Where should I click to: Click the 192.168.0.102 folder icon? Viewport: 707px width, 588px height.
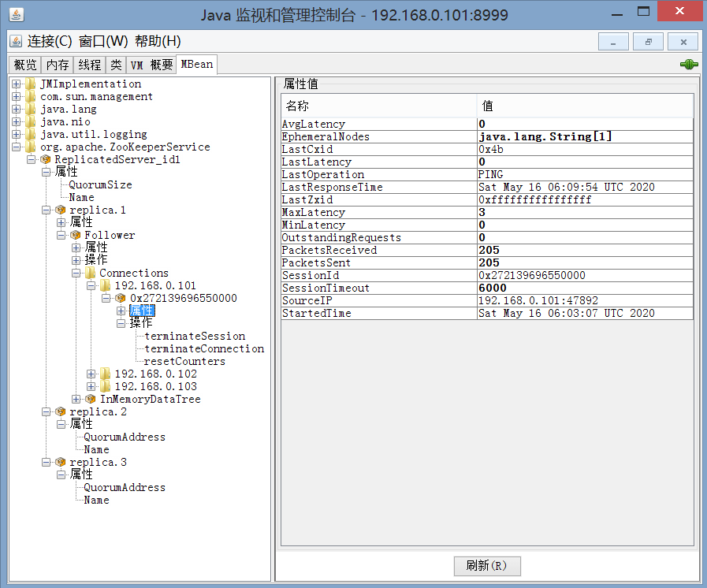pos(105,374)
